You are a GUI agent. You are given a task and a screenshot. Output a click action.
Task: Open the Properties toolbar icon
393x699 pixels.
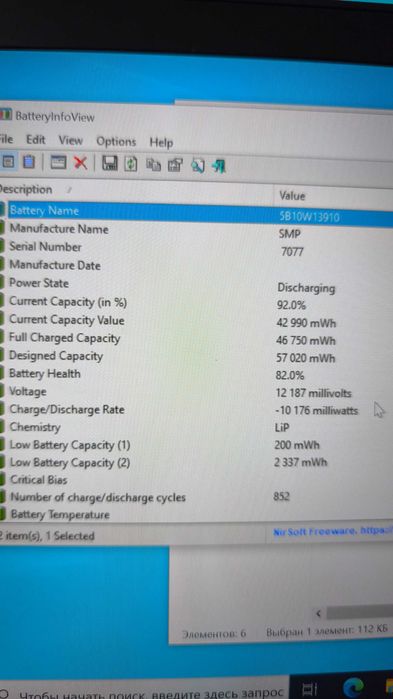(x=175, y=165)
